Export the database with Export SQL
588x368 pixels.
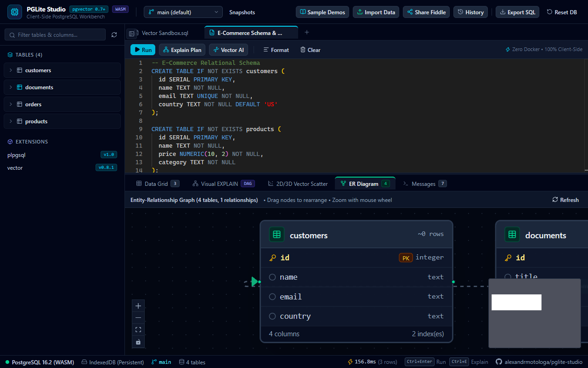(x=517, y=12)
